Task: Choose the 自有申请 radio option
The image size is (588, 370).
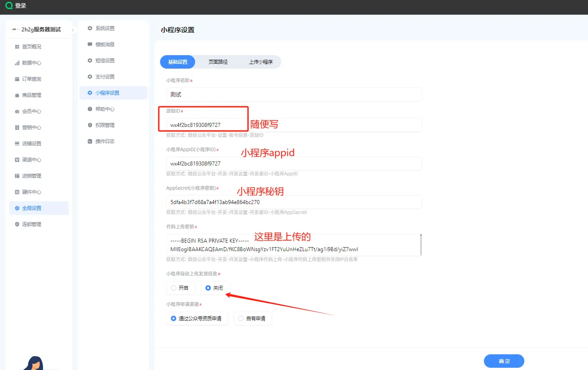Action: tap(241, 318)
